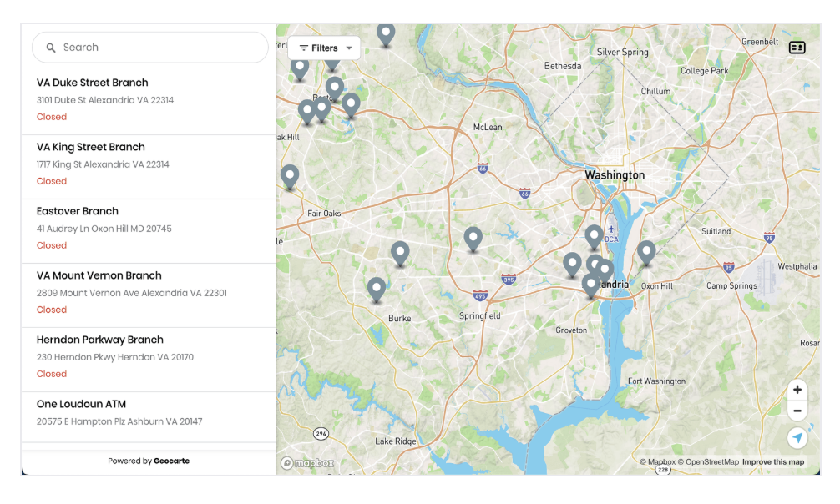
Task: Click the magnifying glass search icon
Action: (51, 48)
